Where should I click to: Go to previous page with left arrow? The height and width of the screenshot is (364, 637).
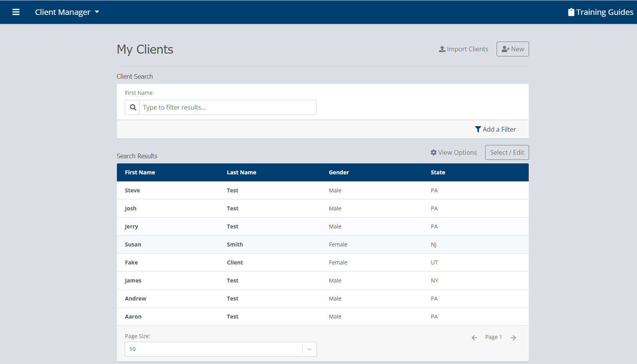tap(474, 337)
